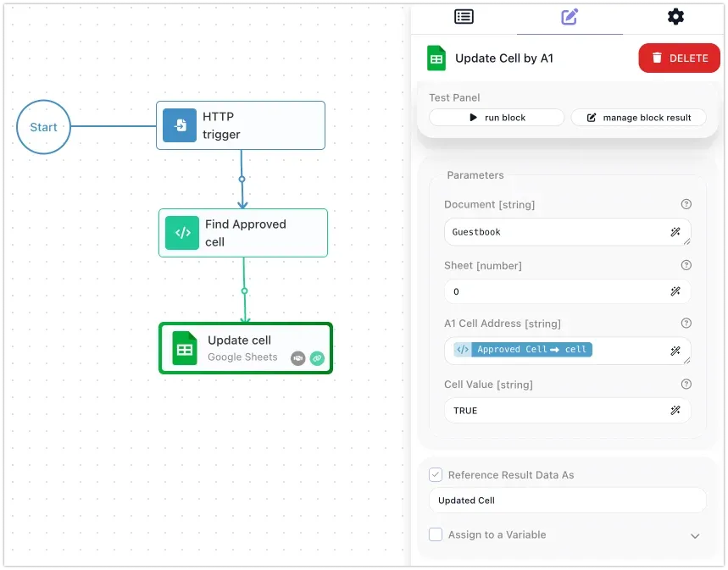Click the red DELETE button
This screenshot has height=570, width=728.
pyautogui.click(x=679, y=58)
